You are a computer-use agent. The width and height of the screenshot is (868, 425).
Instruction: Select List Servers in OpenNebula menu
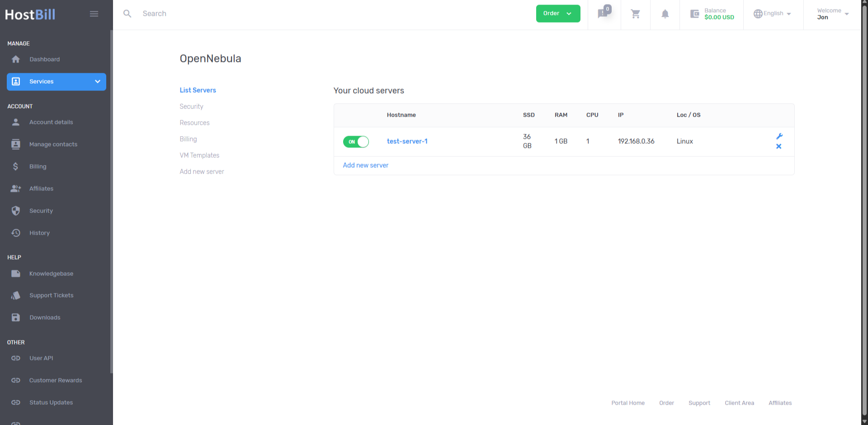coord(198,90)
